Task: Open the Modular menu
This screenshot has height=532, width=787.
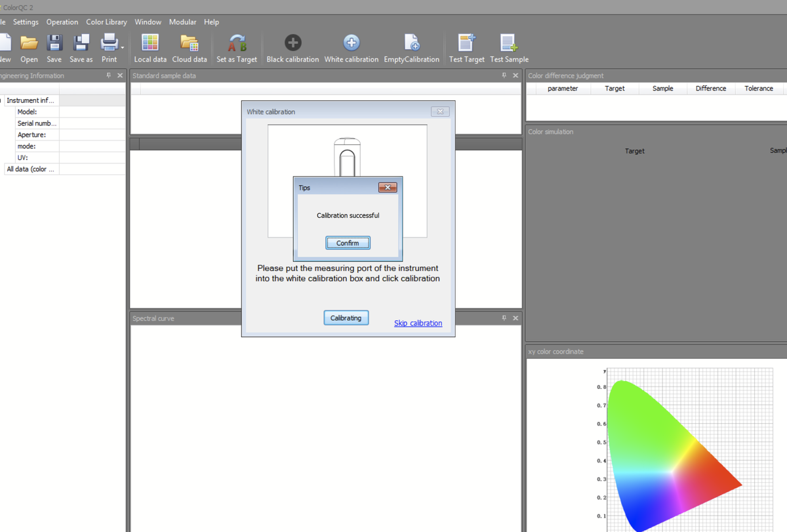Action: click(x=182, y=22)
